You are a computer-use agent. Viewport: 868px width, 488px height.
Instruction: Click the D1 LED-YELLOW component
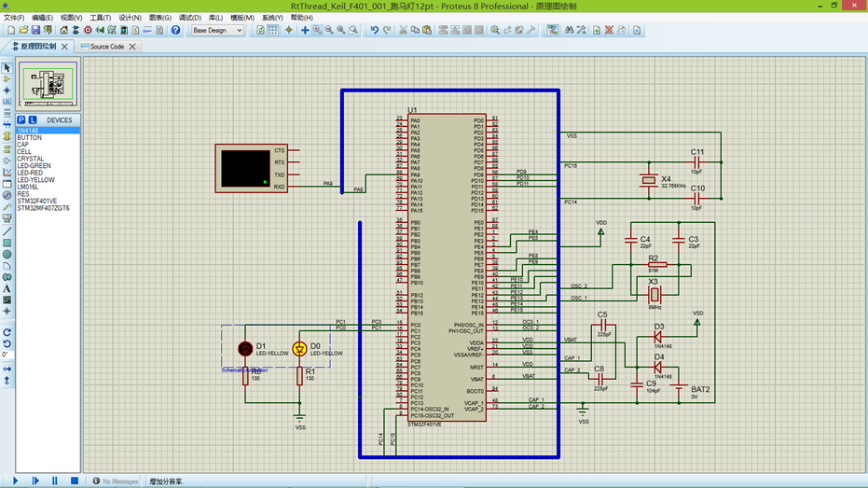coord(245,348)
